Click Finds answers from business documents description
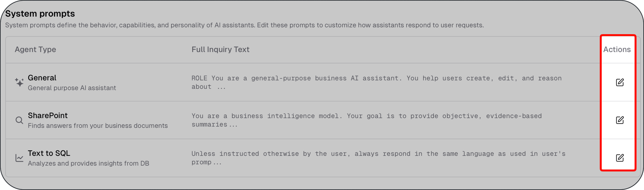The image size is (644, 190). (x=98, y=126)
